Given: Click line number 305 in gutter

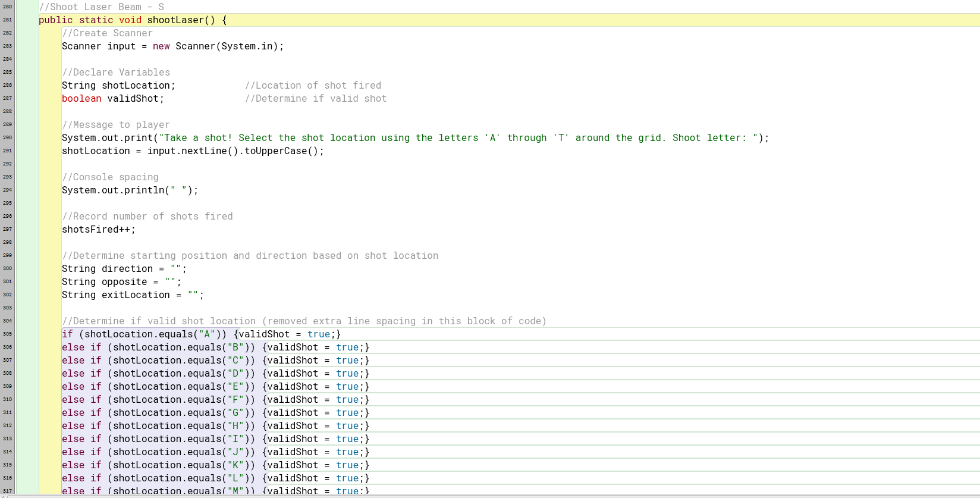Looking at the screenshot, I should [x=7, y=334].
